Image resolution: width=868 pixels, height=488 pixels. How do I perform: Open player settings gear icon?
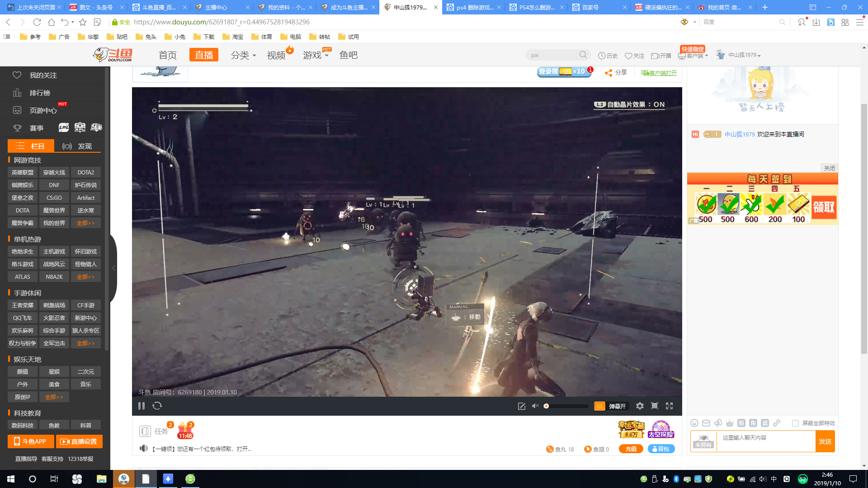click(x=640, y=406)
